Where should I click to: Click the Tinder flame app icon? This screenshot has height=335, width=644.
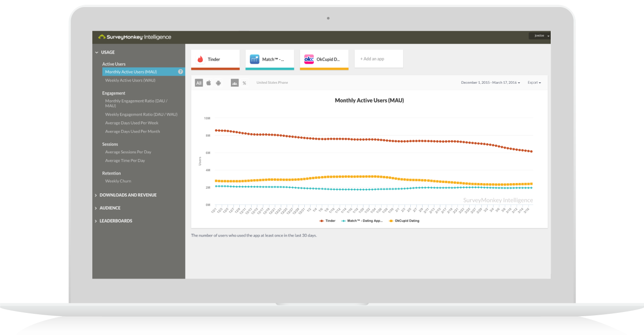point(200,59)
